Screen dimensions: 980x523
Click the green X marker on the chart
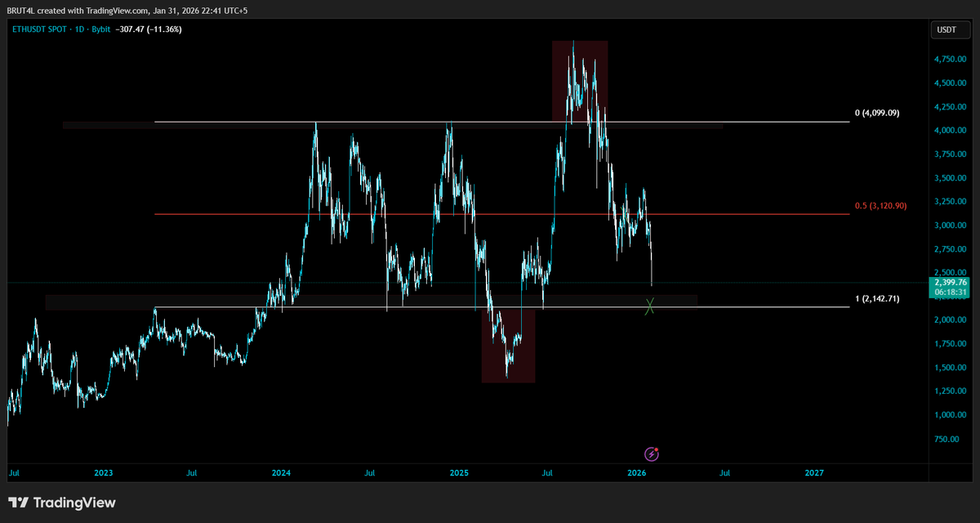[x=650, y=306]
